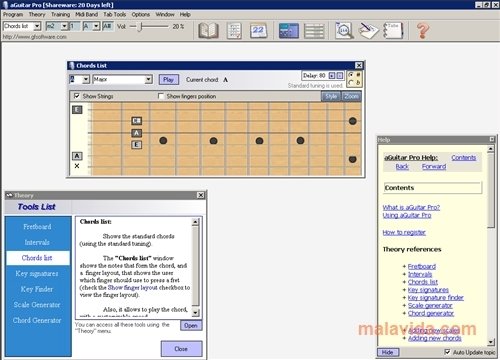Select Fretboard in the Tools List
The height and width of the screenshot is (360, 500).
point(37,227)
